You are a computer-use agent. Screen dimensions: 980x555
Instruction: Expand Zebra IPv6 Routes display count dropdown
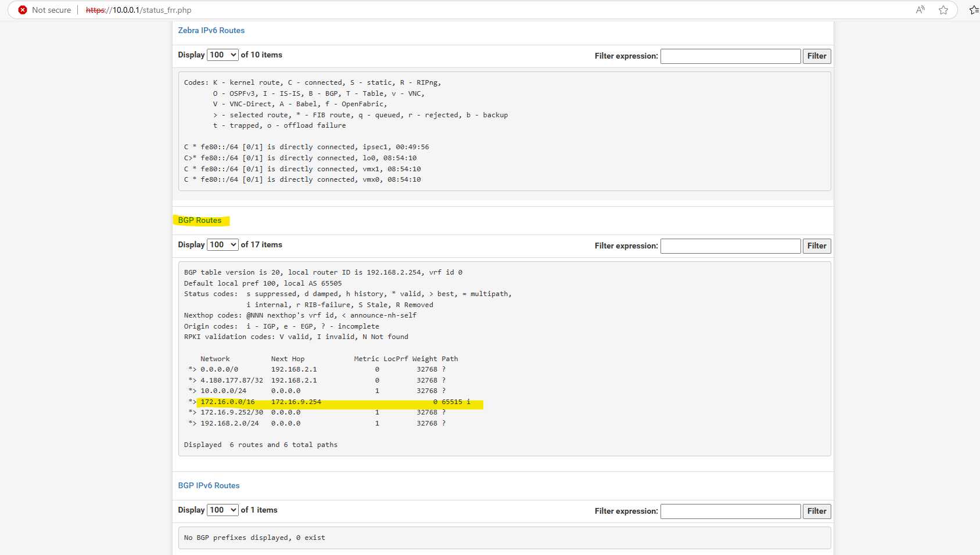point(223,55)
